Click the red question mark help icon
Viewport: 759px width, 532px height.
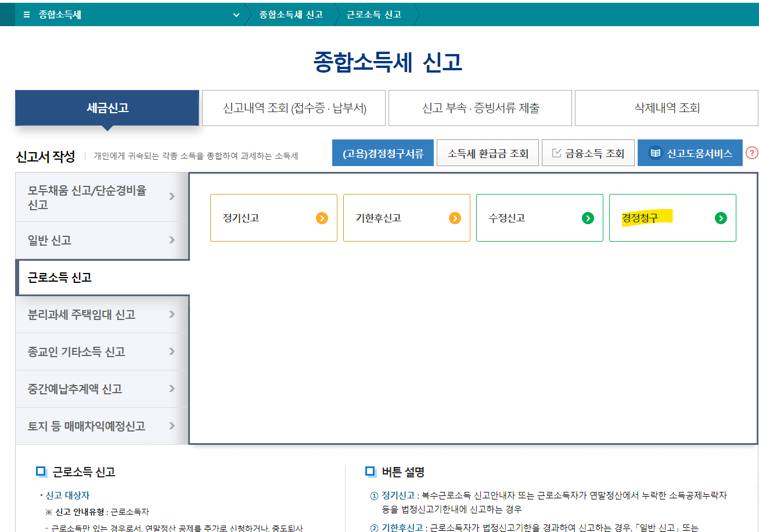pyautogui.click(x=753, y=153)
